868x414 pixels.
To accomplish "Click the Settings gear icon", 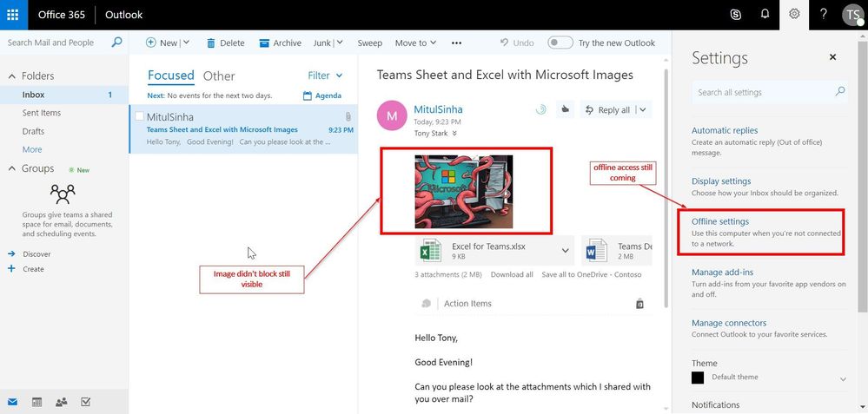I will tap(794, 15).
